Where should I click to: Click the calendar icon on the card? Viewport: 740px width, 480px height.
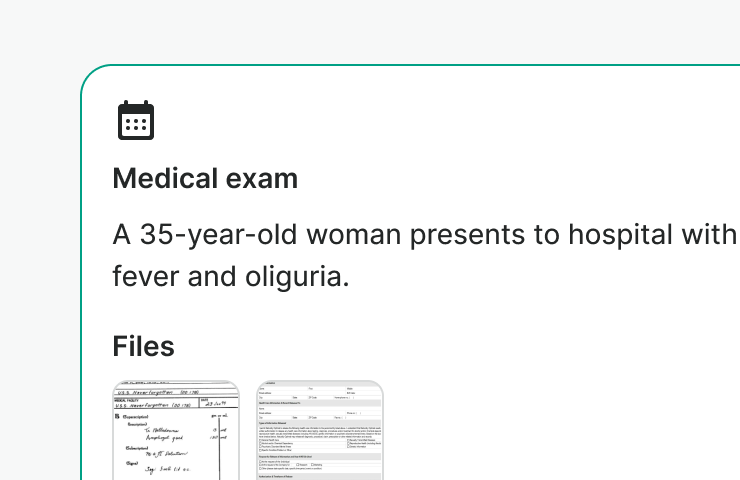pyautogui.click(x=136, y=120)
